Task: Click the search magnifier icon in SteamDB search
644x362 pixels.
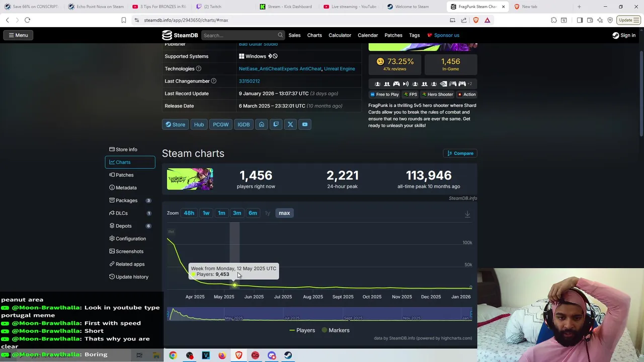Action: [280, 35]
